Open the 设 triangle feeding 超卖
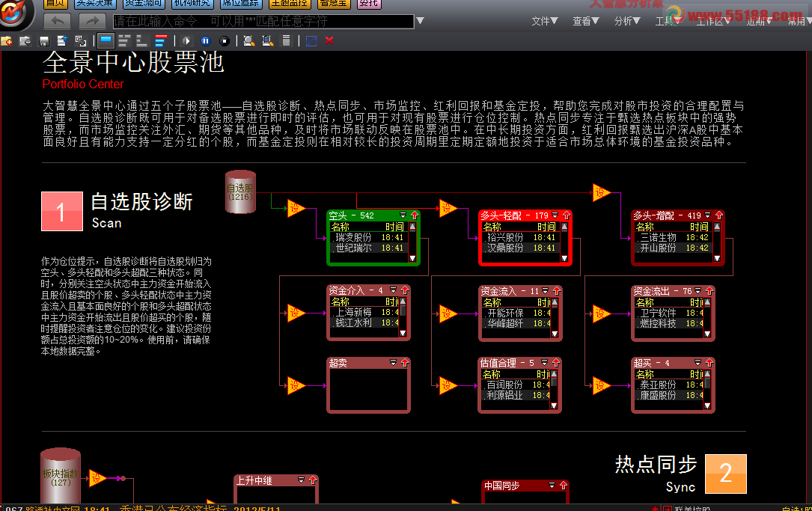The width and height of the screenshot is (812, 511). tap(296, 385)
